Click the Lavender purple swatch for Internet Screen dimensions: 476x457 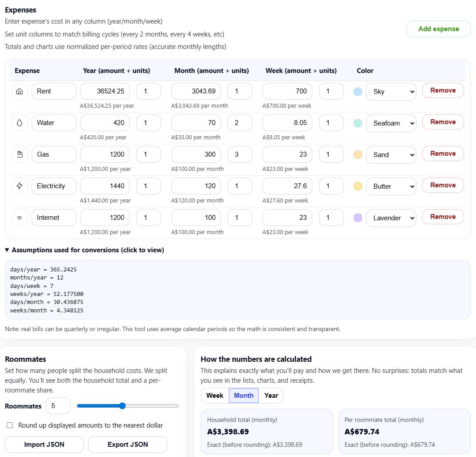pyautogui.click(x=358, y=218)
